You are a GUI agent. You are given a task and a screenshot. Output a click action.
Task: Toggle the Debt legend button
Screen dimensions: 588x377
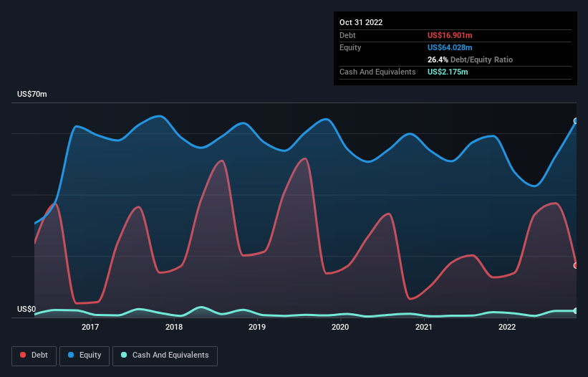pos(34,355)
